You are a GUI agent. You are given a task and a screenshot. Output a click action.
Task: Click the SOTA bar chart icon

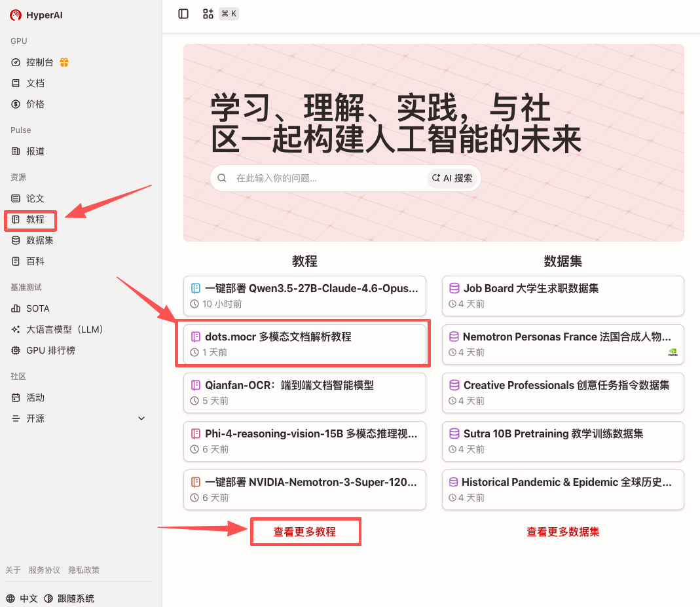tap(16, 308)
